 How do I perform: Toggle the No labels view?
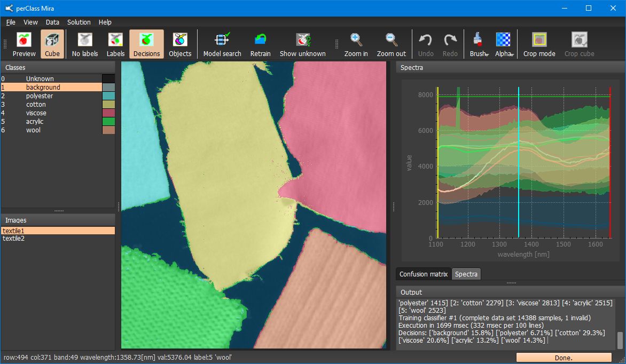84,44
